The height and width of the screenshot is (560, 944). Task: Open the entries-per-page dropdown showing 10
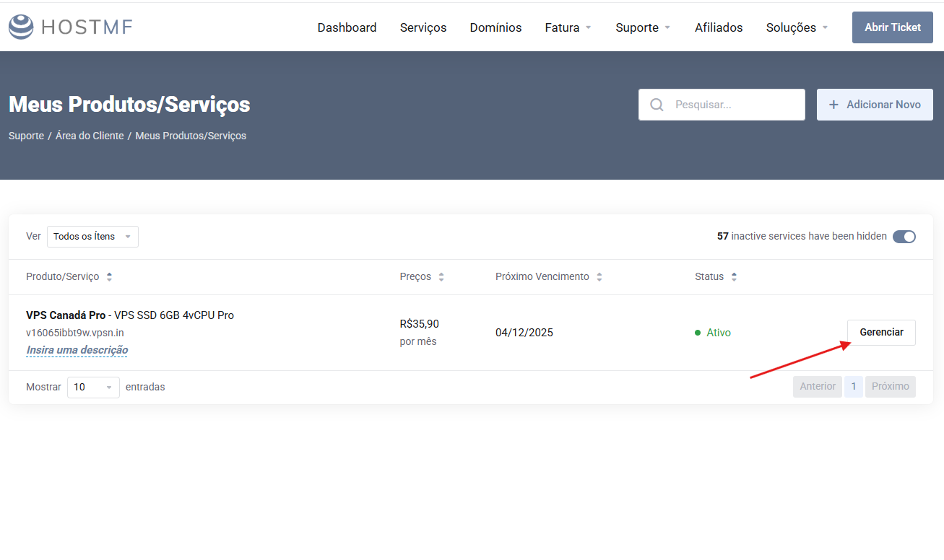93,387
